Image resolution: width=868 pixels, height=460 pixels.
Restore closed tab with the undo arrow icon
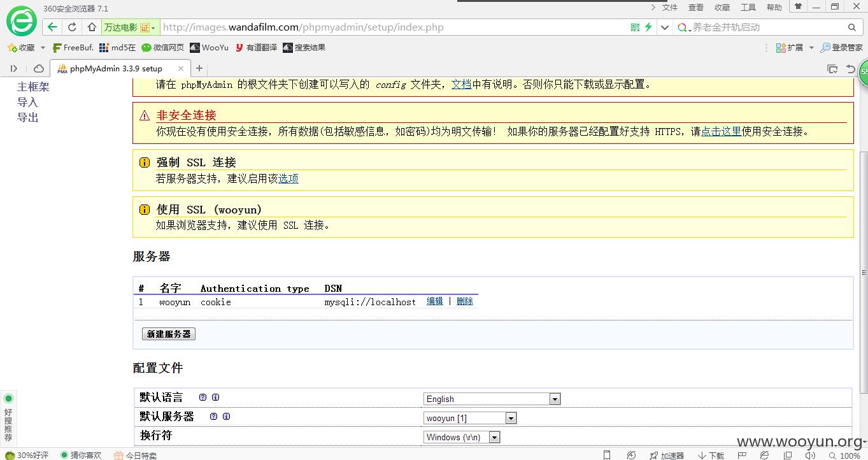(x=850, y=69)
